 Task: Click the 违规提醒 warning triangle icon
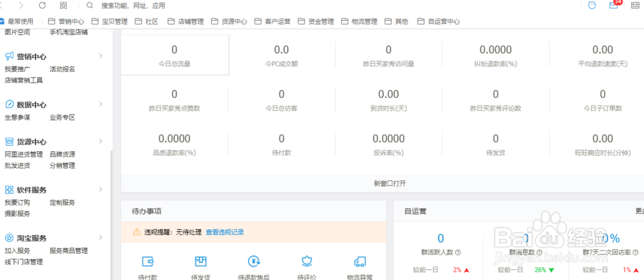(137, 232)
